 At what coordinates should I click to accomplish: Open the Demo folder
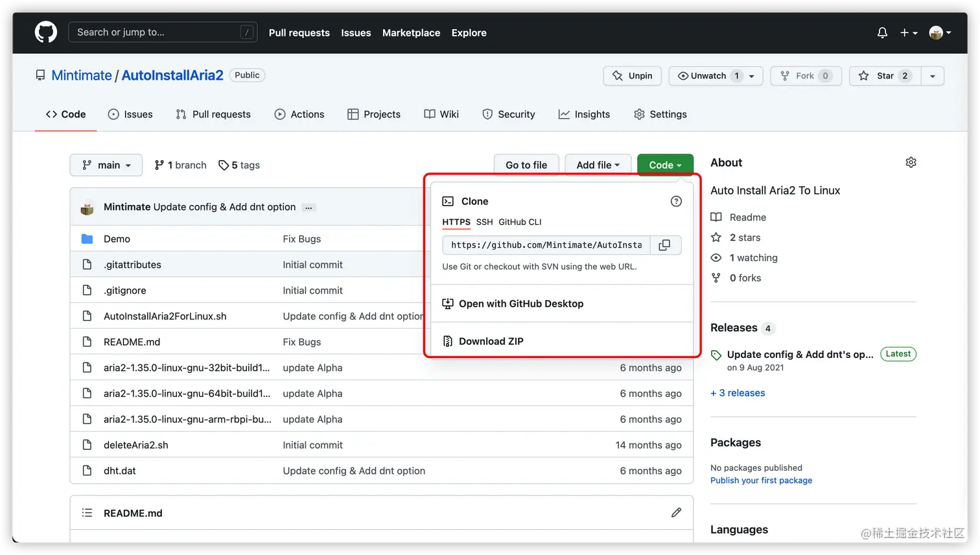tap(117, 239)
